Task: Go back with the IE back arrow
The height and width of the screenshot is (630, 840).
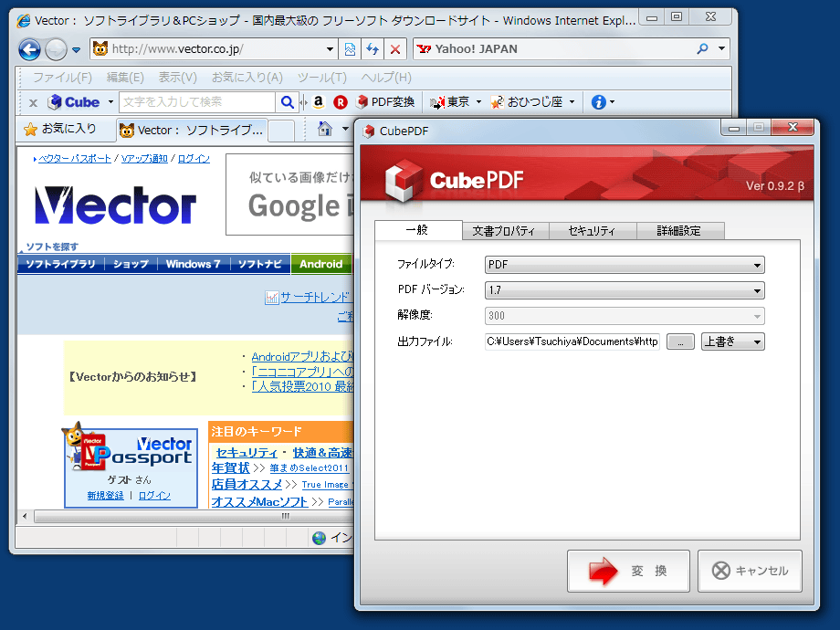Action: click(29, 50)
